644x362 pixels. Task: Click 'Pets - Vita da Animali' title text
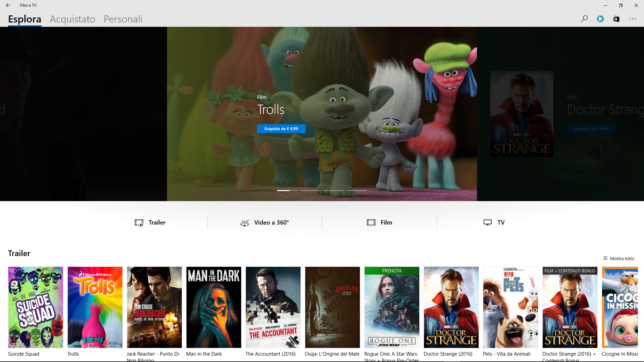click(x=506, y=354)
